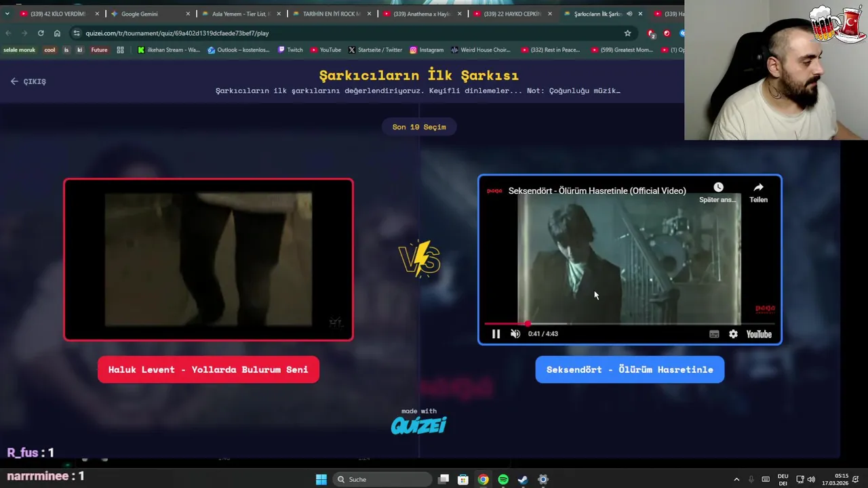This screenshot has height=488, width=868.
Task: Switch to the TARİHİN EN İYİ ROCK tab
Action: [x=332, y=14]
